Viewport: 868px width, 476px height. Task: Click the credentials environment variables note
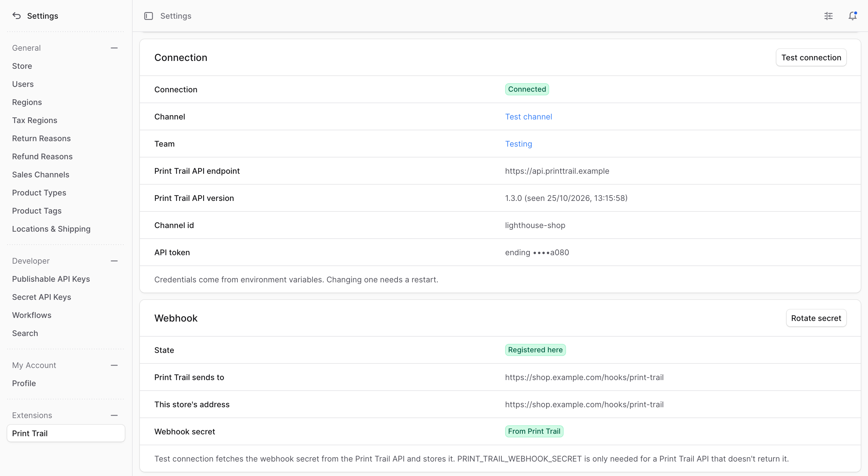click(x=296, y=280)
